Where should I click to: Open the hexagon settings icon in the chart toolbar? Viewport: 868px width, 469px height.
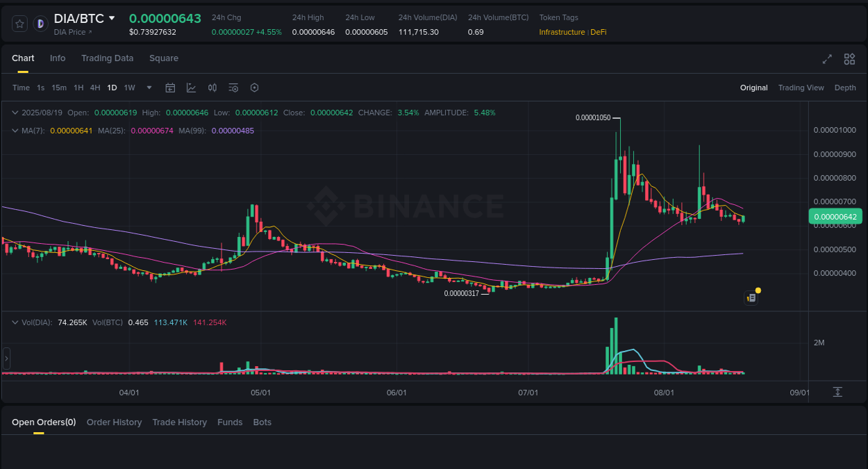[x=254, y=88]
